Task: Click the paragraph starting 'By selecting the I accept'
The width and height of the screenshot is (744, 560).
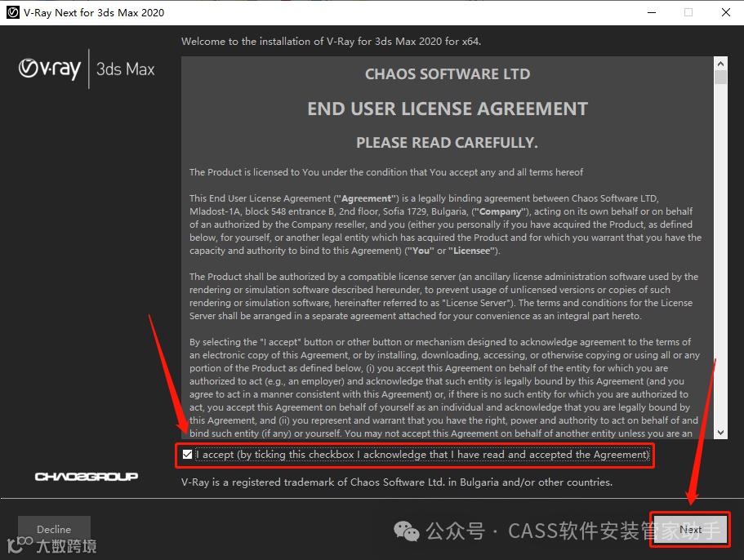Action: click(445, 388)
